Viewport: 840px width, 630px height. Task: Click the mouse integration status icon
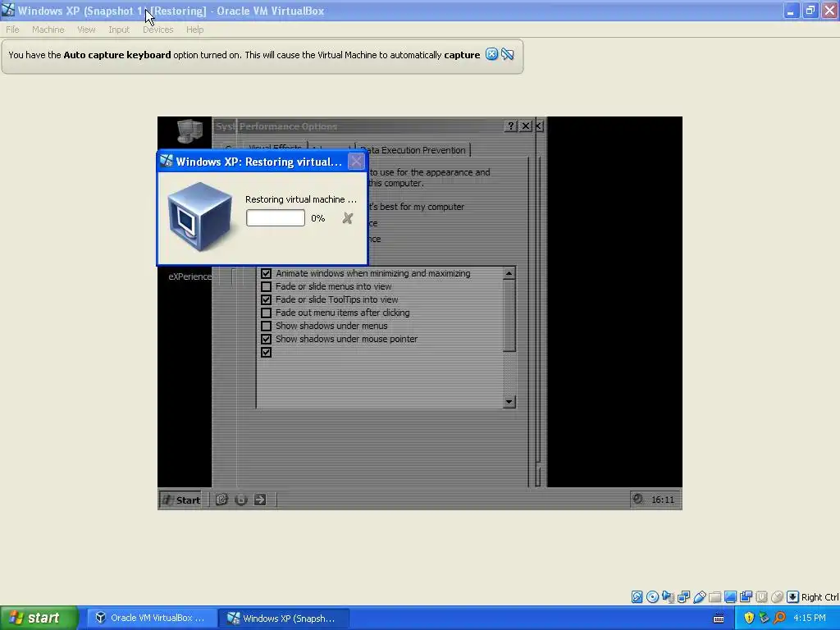[777, 597]
